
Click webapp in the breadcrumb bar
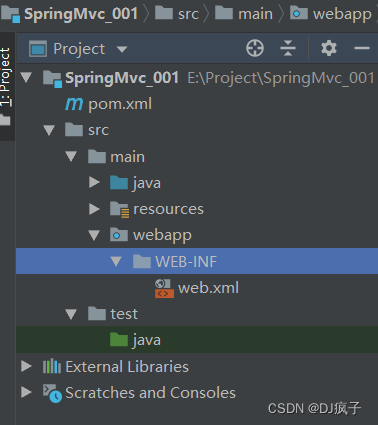point(342,15)
